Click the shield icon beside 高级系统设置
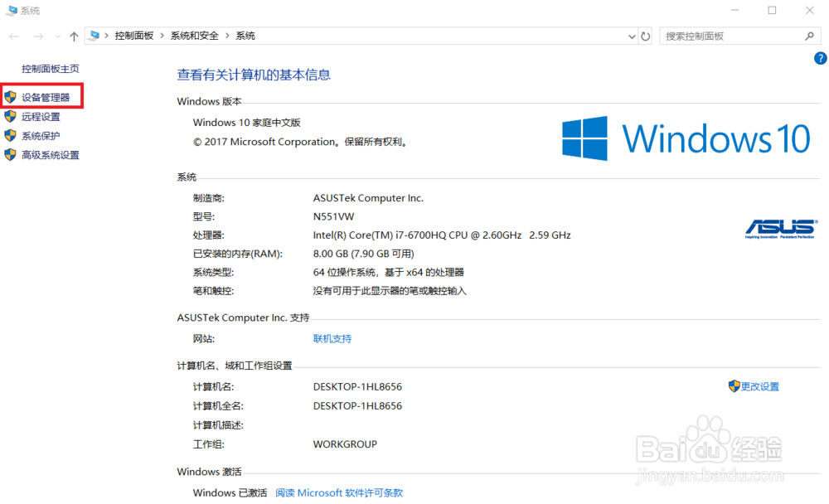 coord(10,154)
